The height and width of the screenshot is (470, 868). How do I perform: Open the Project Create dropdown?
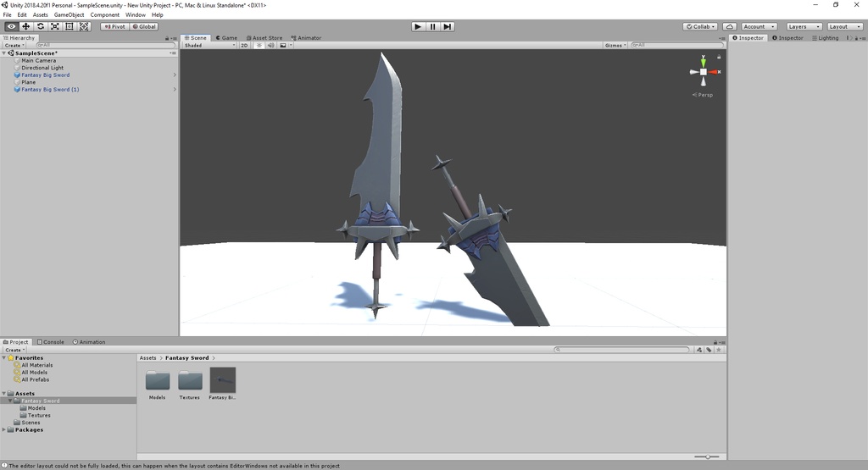click(15, 350)
